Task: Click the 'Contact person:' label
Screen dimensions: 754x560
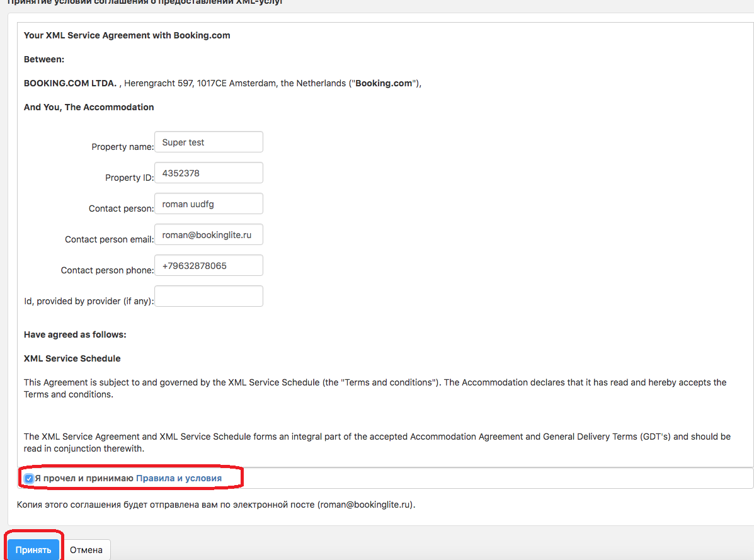Action: click(x=121, y=208)
